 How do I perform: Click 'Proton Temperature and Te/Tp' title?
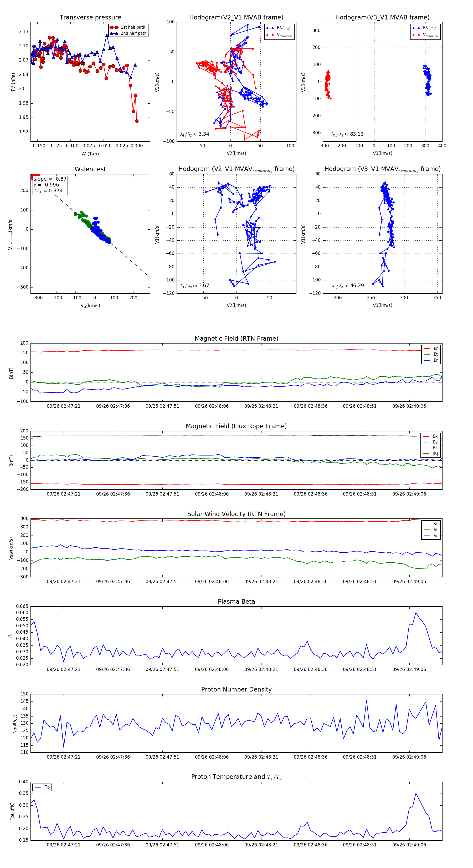tap(236, 777)
